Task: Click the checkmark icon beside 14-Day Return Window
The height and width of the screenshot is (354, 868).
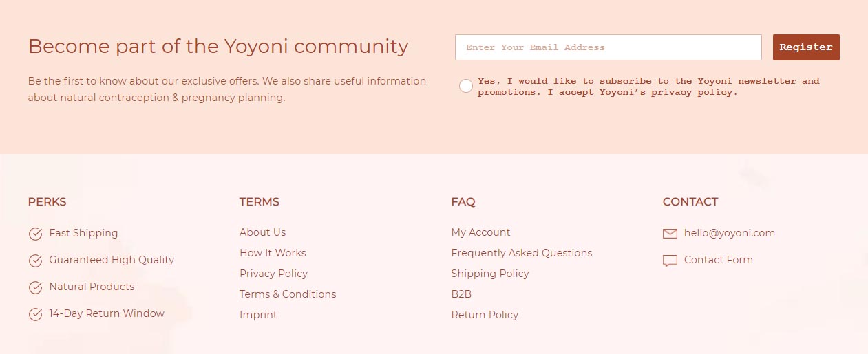Action: click(35, 314)
